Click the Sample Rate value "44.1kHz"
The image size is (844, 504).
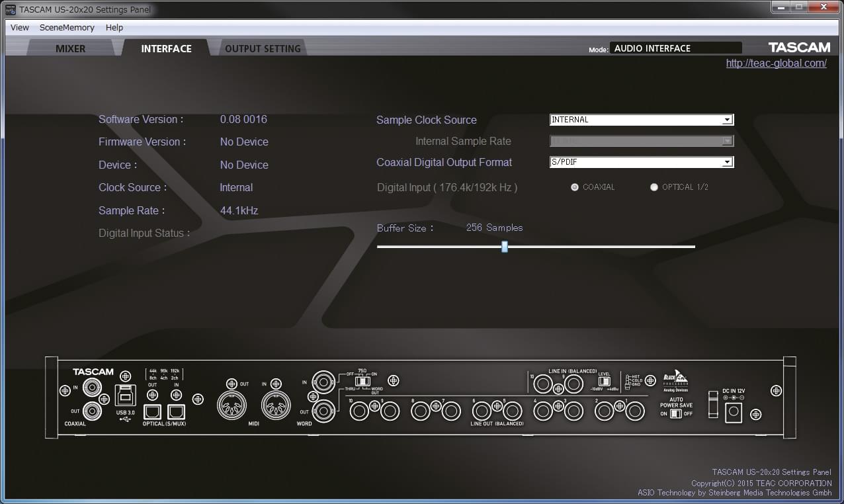[x=239, y=211]
